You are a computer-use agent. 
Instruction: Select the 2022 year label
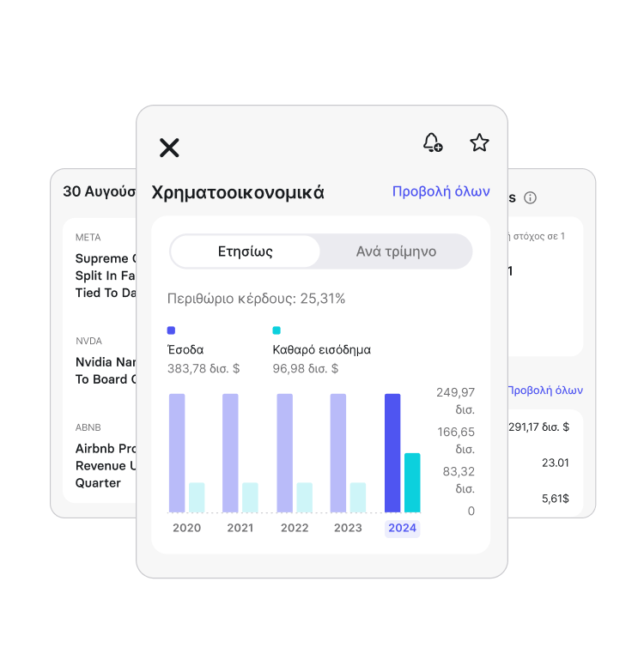point(295,528)
